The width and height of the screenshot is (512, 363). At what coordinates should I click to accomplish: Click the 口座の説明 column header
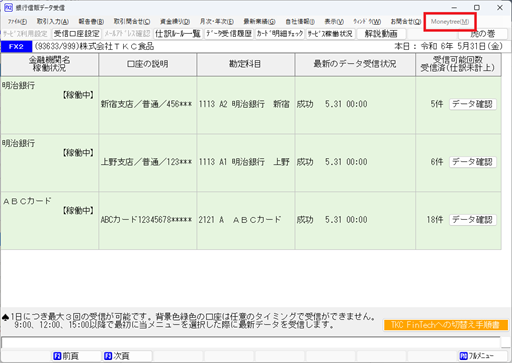click(148, 64)
